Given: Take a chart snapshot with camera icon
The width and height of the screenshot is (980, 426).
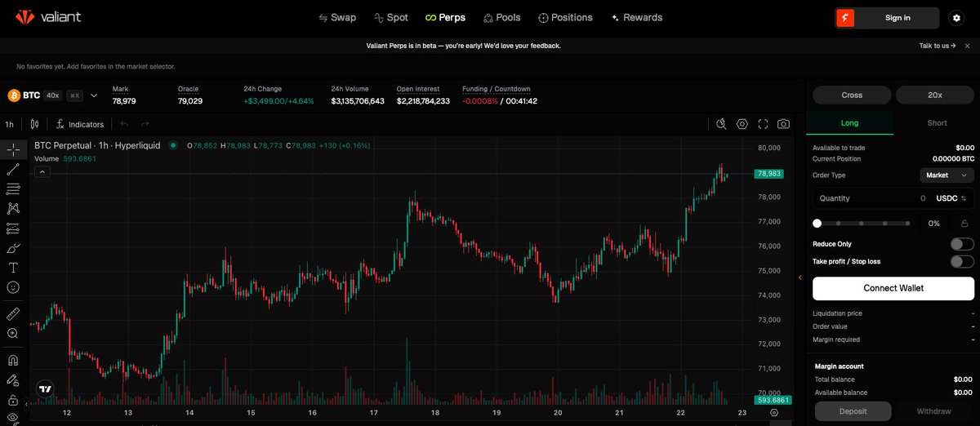Looking at the screenshot, I should click(783, 124).
